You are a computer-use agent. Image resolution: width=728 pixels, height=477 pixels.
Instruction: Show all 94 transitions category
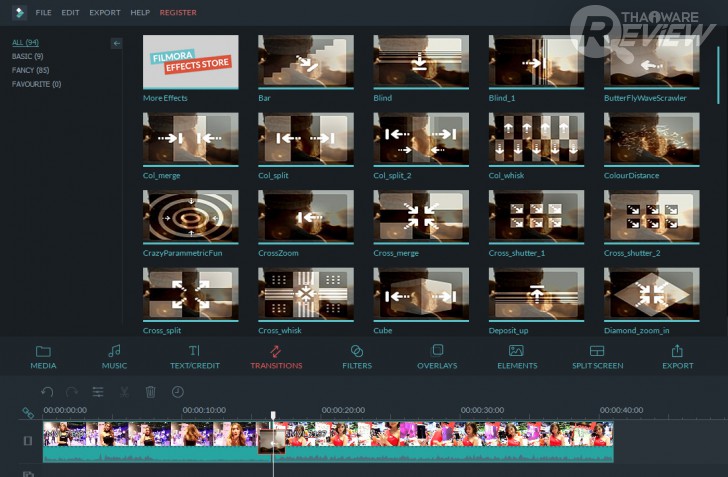[26, 42]
